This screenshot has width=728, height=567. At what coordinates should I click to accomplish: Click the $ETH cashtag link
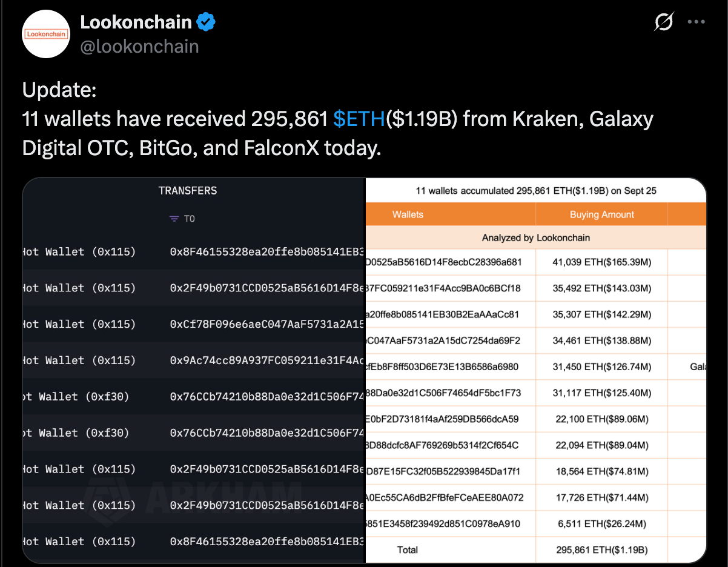pos(359,119)
